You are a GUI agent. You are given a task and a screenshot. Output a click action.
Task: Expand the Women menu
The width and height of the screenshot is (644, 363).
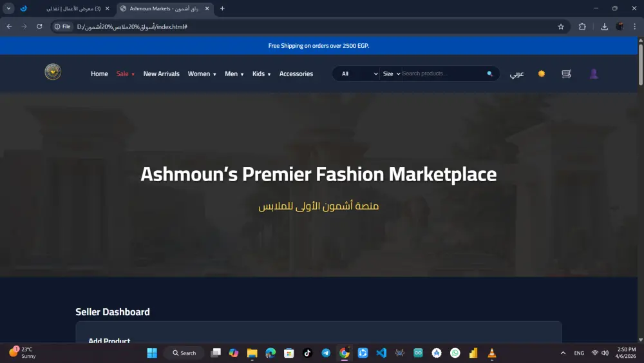pos(202,74)
